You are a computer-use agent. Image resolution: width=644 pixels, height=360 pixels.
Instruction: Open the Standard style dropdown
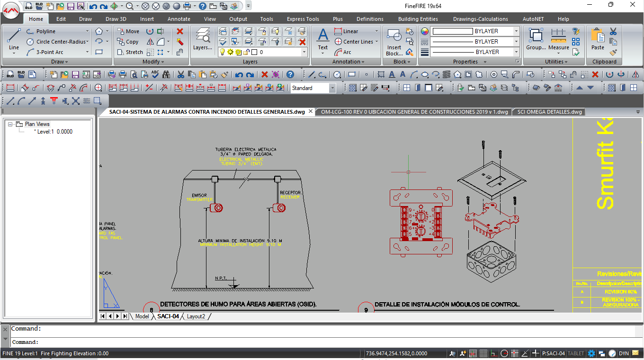point(332,88)
